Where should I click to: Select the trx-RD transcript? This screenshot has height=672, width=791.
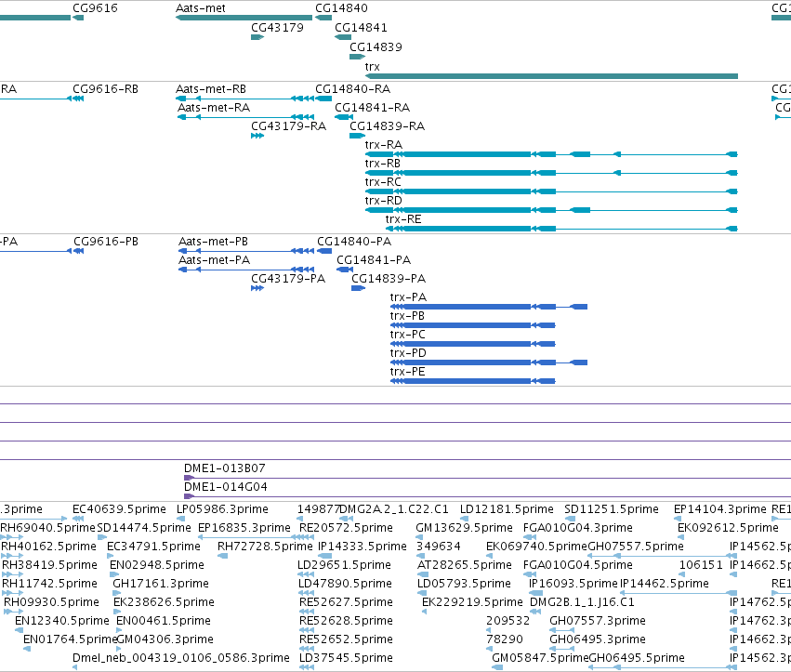click(551, 210)
